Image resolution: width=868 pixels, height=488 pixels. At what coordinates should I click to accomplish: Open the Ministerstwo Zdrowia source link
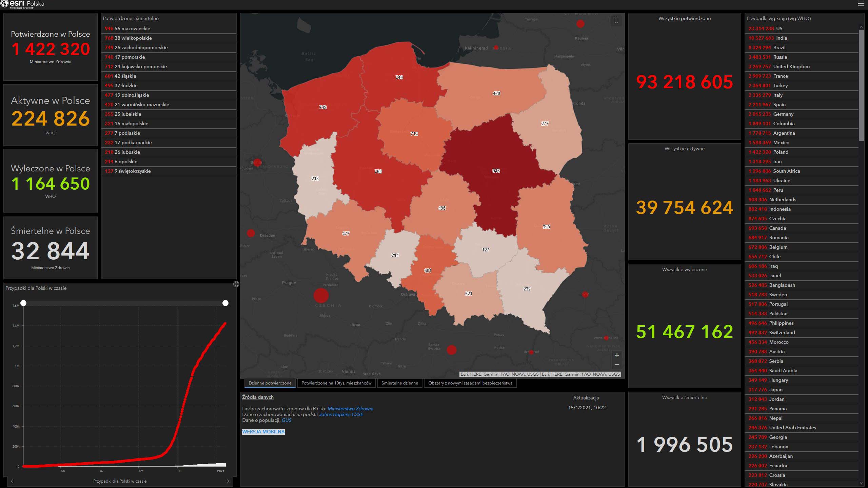click(x=350, y=409)
